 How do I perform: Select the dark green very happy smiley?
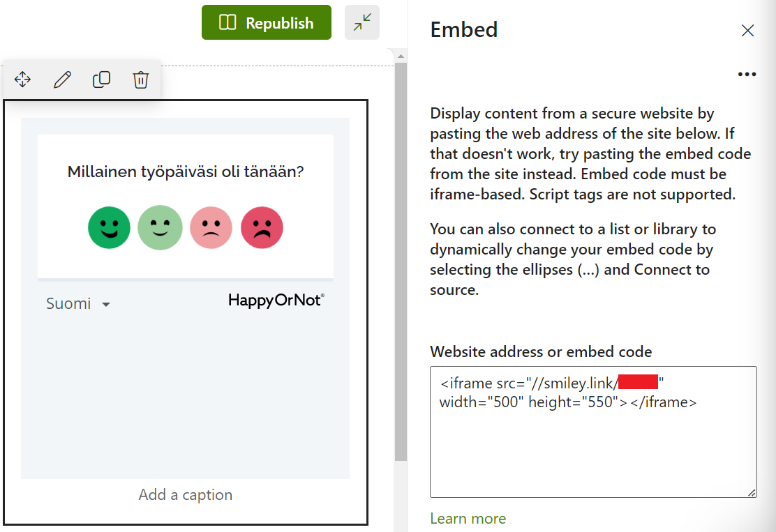pyautogui.click(x=109, y=228)
